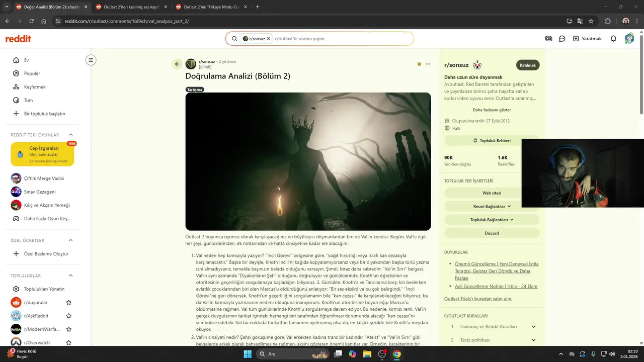The height and width of the screenshot is (362, 644).
Task: Open Reddit advertise icon
Action: tap(548, 39)
